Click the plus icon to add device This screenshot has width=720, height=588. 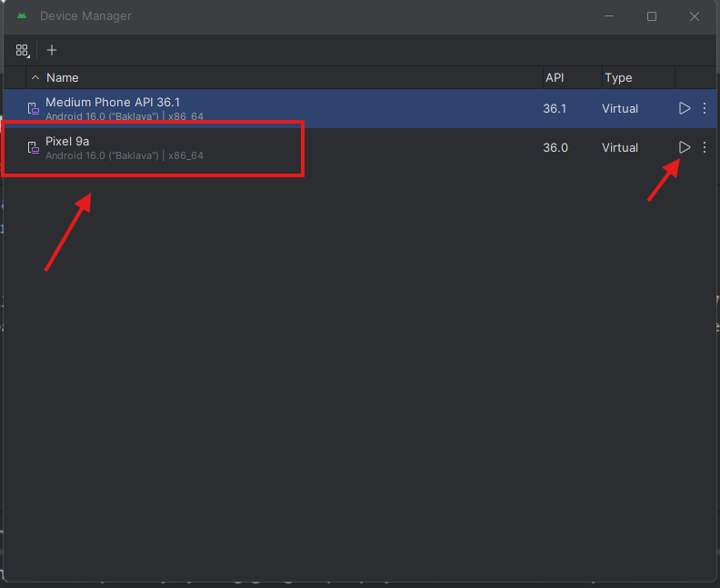52,50
